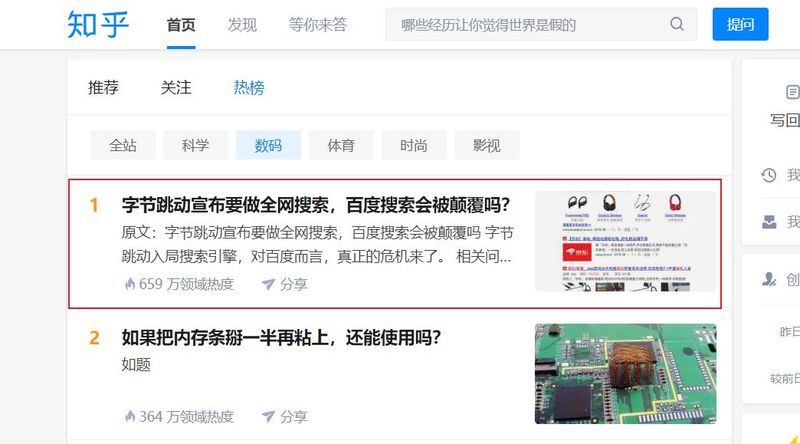Select the 影视 category filter
The image size is (800, 444).
point(487,145)
